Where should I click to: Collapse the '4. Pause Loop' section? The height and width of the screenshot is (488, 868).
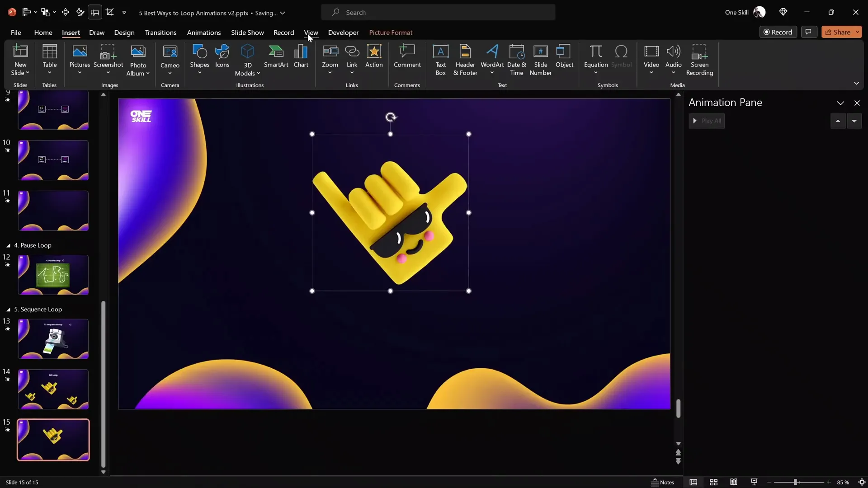(x=8, y=245)
